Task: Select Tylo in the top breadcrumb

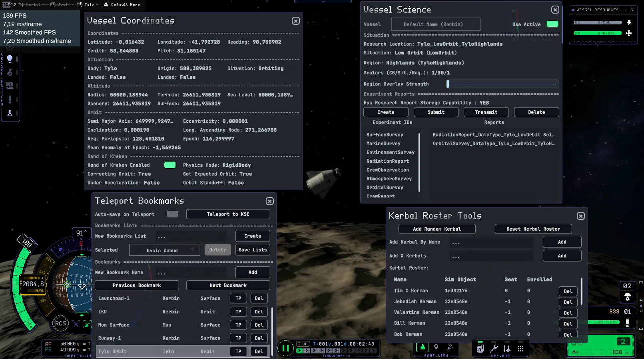Action: [x=89, y=4]
